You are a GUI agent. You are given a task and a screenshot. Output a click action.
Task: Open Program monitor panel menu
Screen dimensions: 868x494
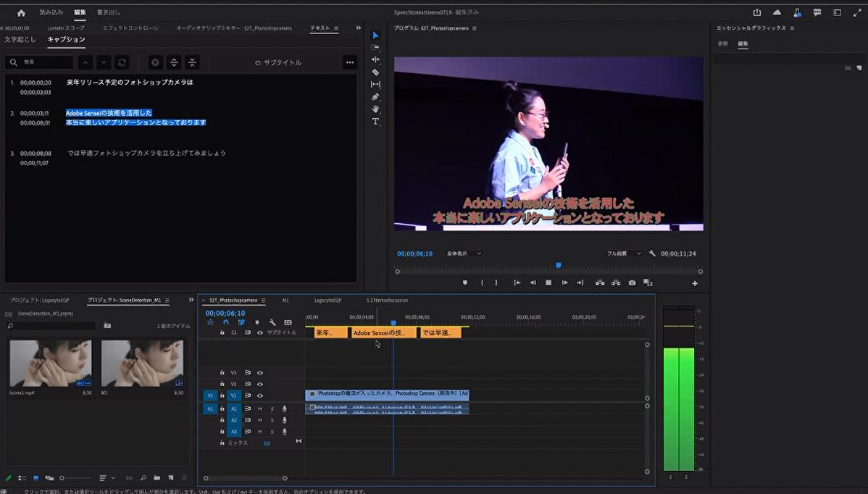475,28
